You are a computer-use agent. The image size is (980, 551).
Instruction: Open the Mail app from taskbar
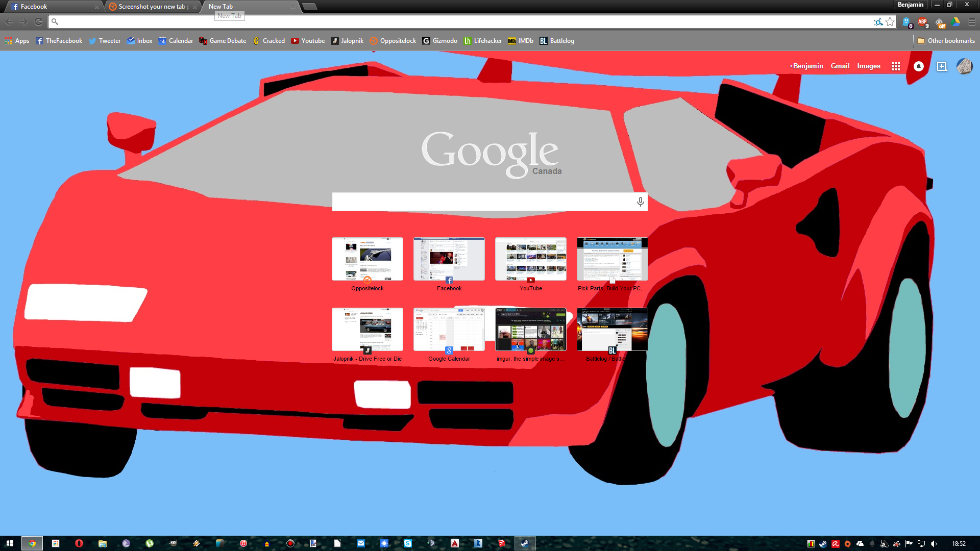coord(361,543)
